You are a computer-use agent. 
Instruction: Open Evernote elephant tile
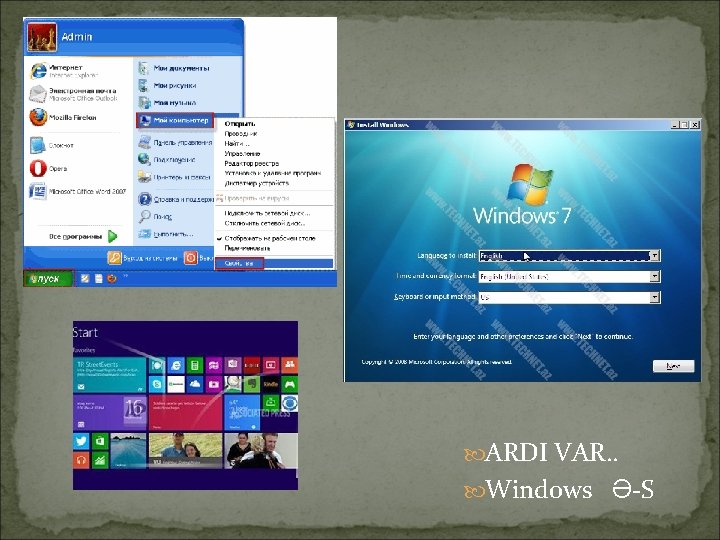click(x=252, y=384)
